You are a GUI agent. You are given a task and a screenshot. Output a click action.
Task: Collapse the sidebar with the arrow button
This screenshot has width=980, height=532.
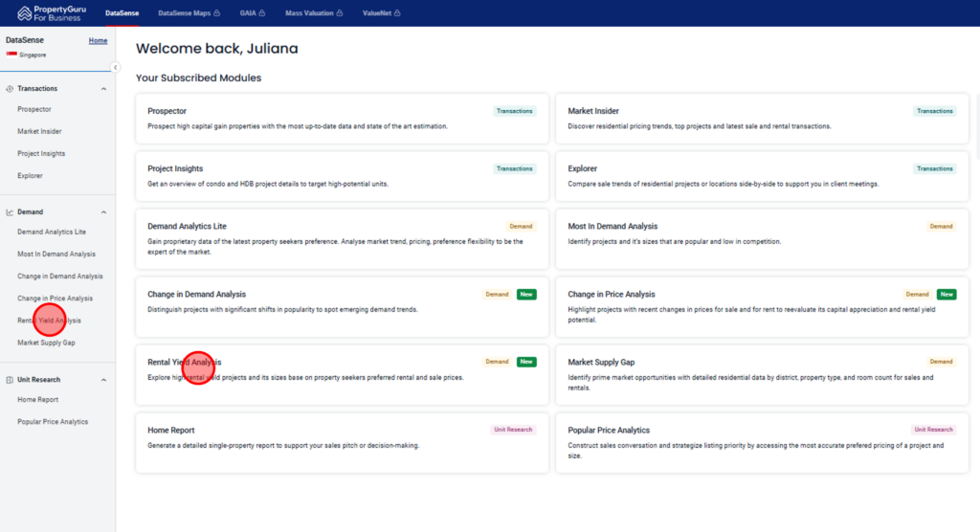pyautogui.click(x=115, y=68)
